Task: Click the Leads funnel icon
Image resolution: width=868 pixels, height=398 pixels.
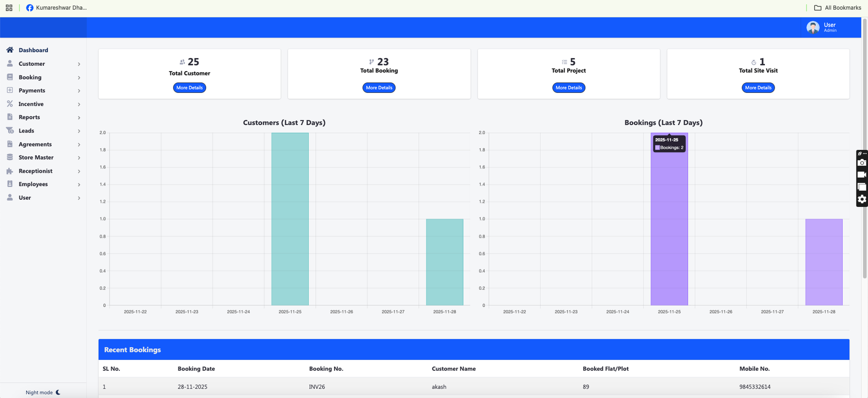Action: click(10, 131)
